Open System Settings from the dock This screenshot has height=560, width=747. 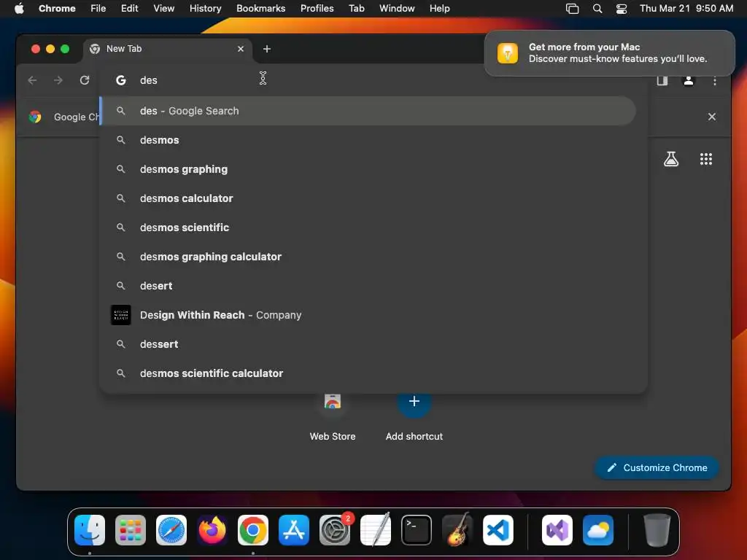(335, 530)
